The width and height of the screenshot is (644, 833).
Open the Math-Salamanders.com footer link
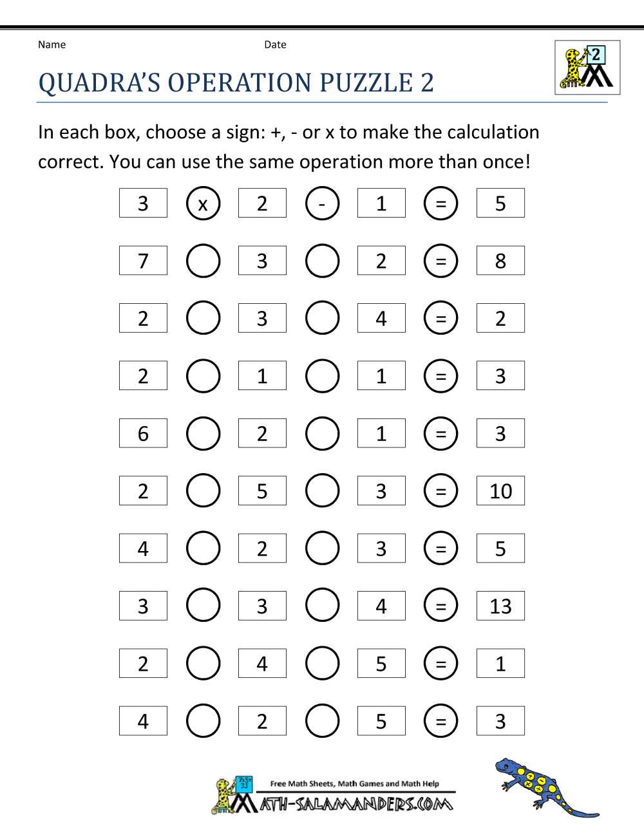[356, 803]
